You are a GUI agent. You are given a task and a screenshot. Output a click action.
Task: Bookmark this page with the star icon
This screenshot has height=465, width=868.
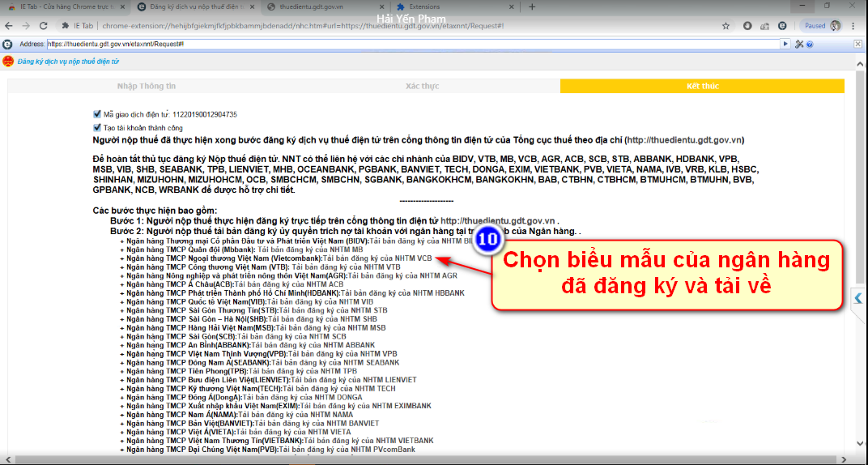coord(725,25)
